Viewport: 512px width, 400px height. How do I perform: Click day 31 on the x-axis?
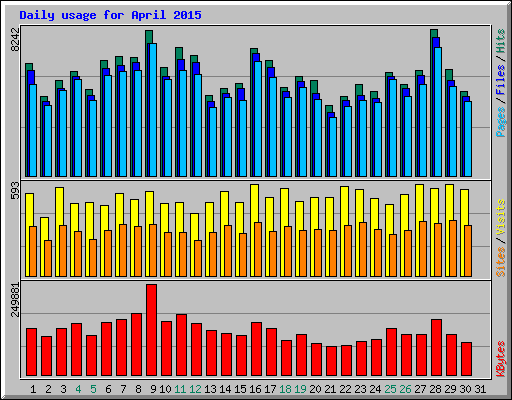(480, 389)
